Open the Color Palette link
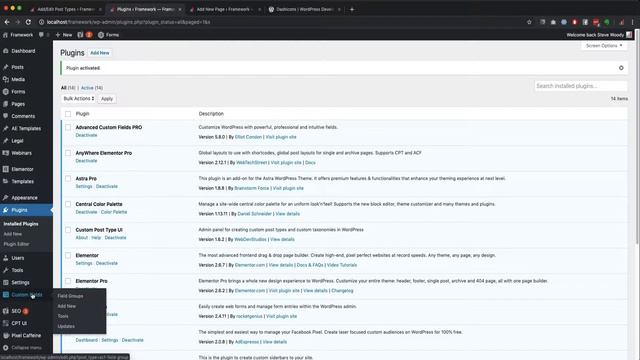Image resolution: width=640 pixels, height=360 pixels. click(114, 212)
